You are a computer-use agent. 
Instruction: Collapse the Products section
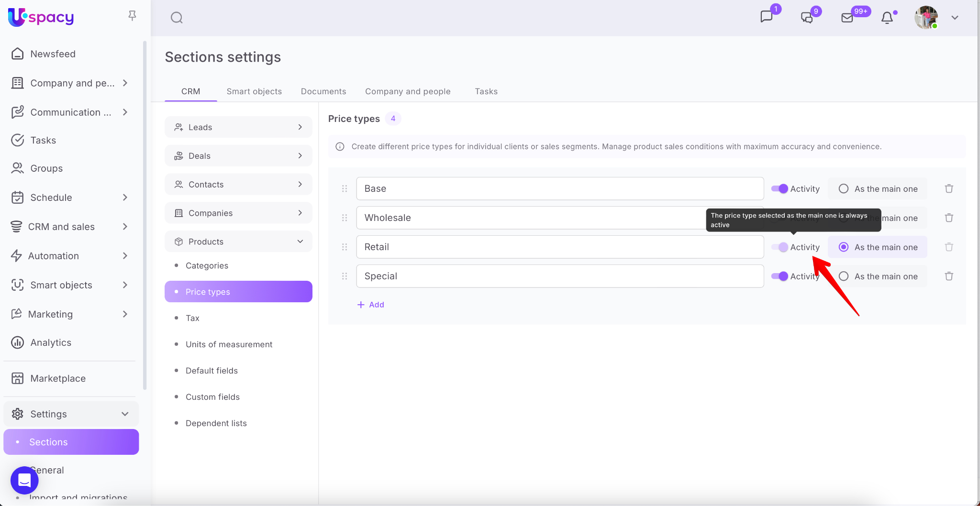(300, 242)
